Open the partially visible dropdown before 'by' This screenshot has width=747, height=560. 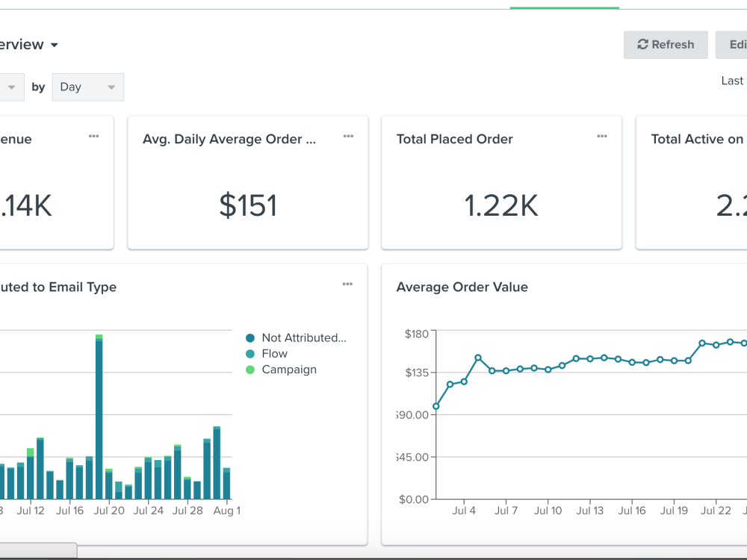click(x=11, y=87)
